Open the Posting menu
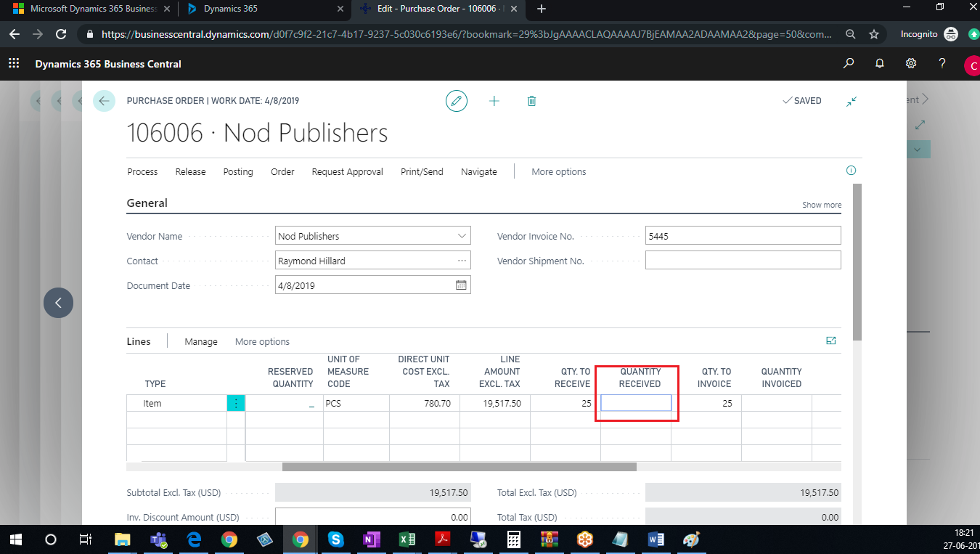 coord(238,172)
